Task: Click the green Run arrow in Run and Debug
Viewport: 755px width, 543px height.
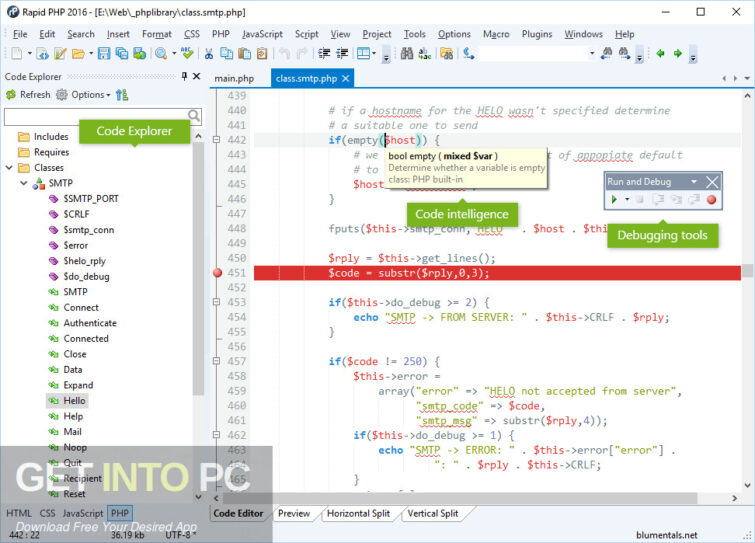Action: click(614, 199)
